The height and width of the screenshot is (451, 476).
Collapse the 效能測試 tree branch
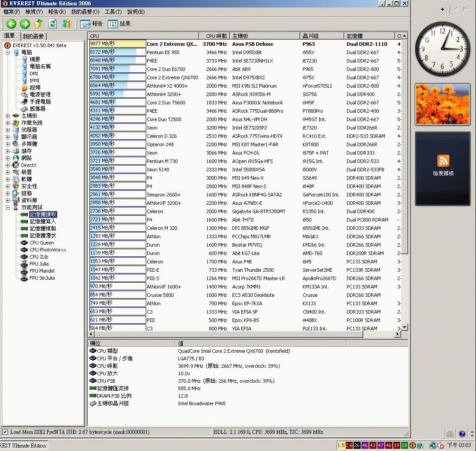point(8,207)
